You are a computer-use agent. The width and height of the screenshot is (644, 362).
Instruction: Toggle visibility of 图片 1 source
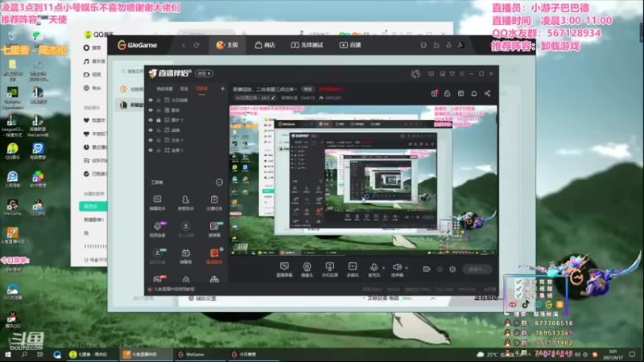click(x=151, y=120)
